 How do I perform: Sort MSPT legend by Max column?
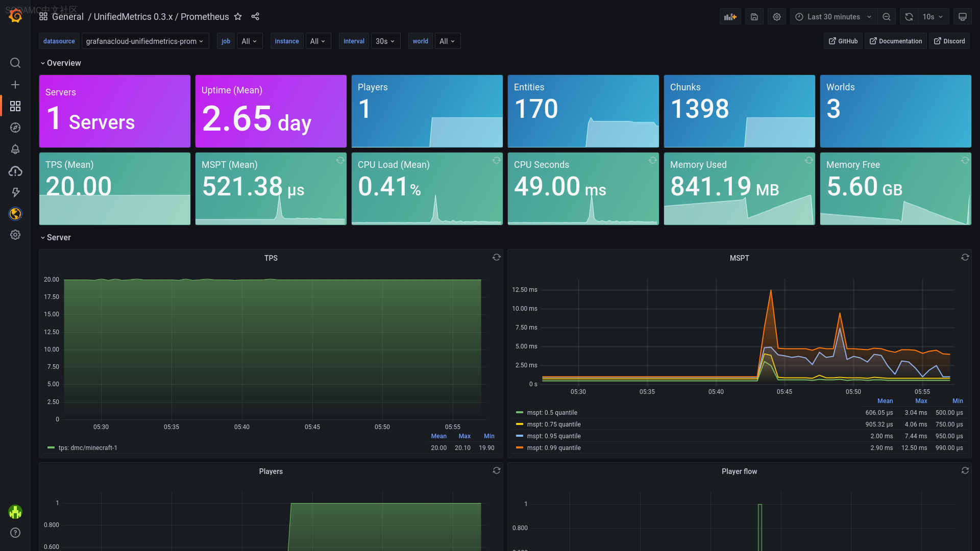pyautogui.click(x=921, y=401)
